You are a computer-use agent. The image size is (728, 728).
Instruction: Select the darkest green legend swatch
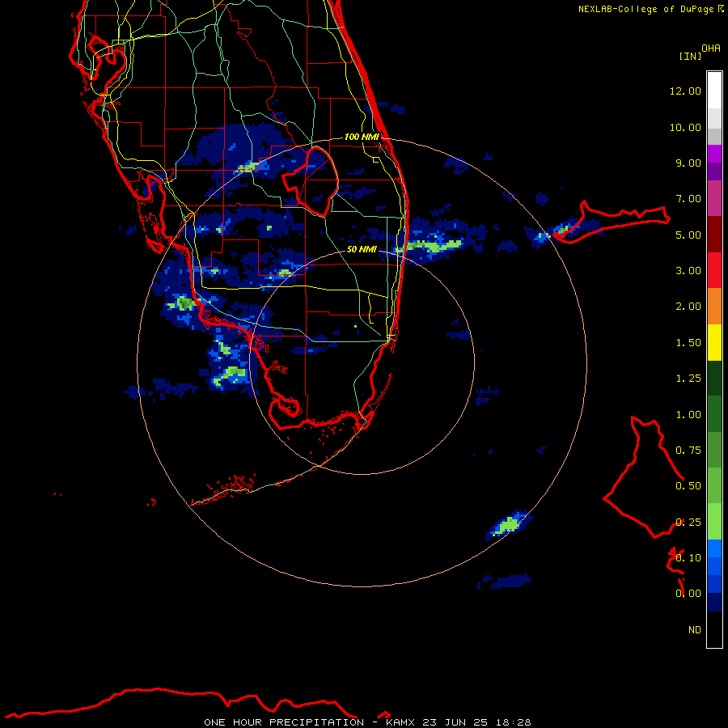pyautogui.click(x=714, y=378)
